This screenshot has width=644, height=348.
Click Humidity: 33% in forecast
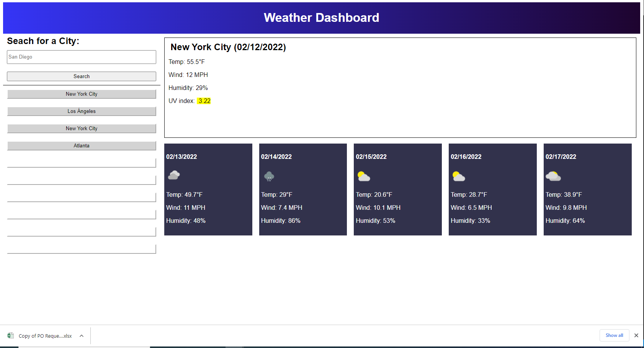[x=471, y=221]
